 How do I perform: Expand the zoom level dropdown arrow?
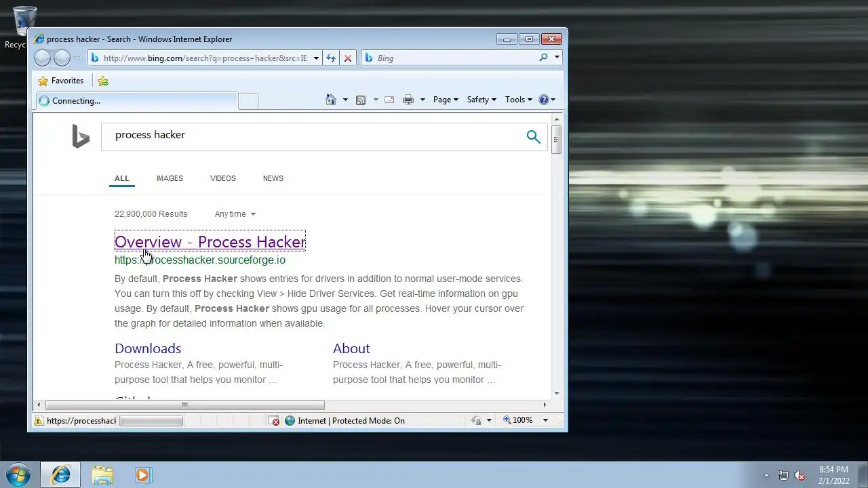pyautogui.click(x=545, y=421)
